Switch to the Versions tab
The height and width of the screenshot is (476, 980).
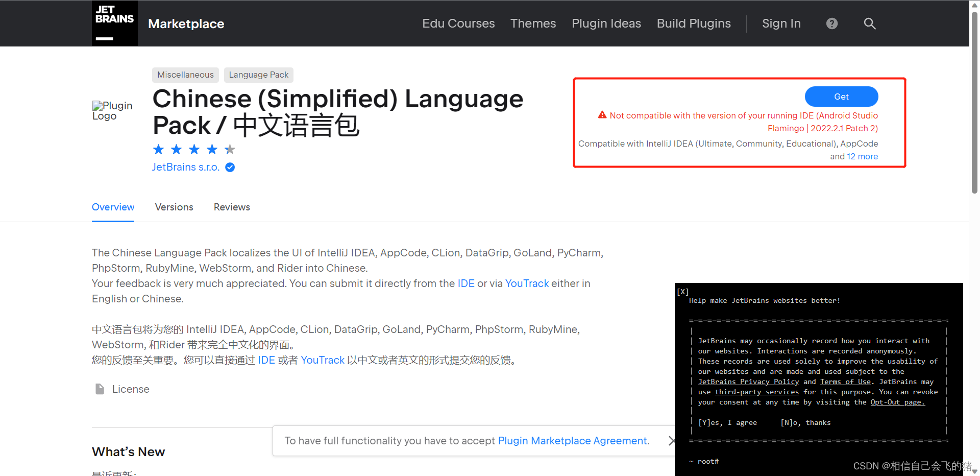[x=174, y=207]
